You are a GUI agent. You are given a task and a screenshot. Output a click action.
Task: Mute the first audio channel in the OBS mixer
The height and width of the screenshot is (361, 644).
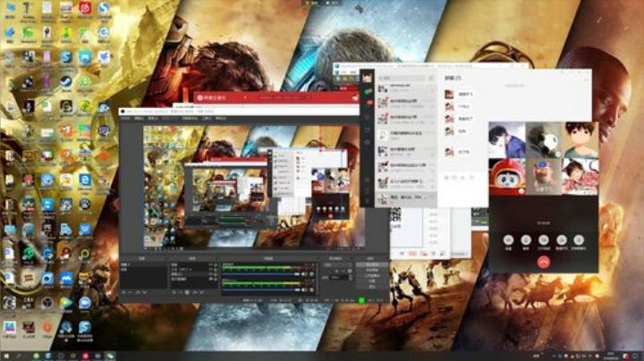pos(304,274)
